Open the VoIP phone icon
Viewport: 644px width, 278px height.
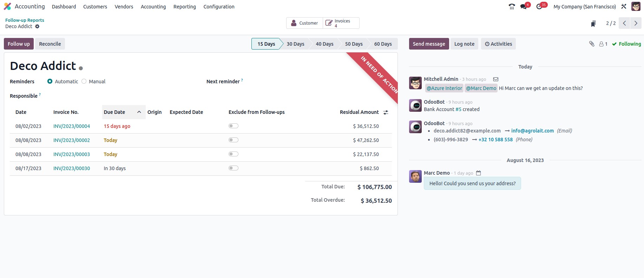[x=512, y=6]
